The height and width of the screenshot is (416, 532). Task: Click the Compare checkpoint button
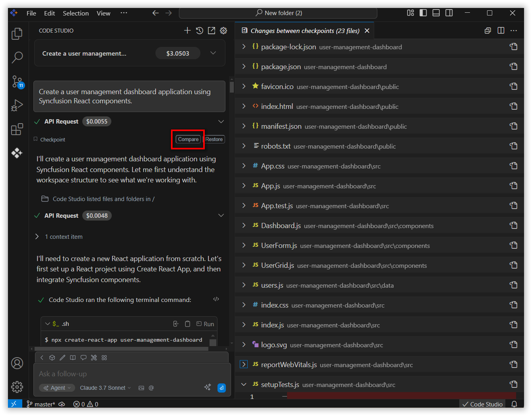(188, 139)
